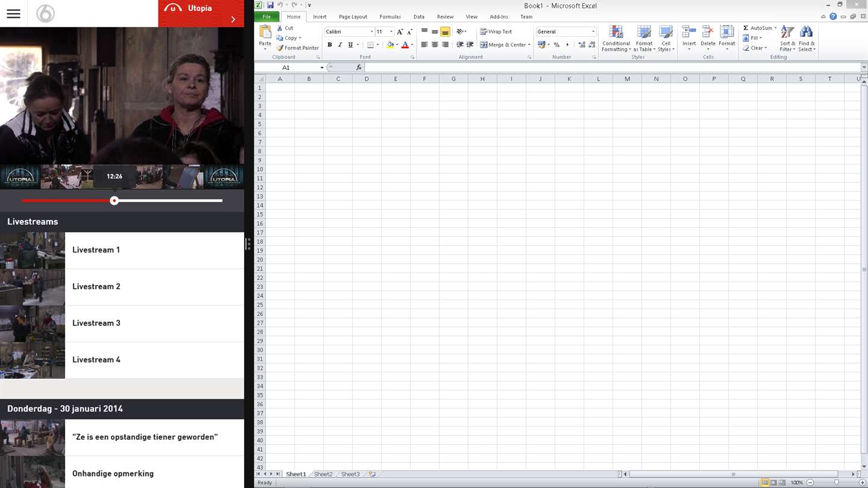Open Fill Color swatch button
Image resolution: width=868 pixels, height=488 pixels.
(x=389, y=45)
